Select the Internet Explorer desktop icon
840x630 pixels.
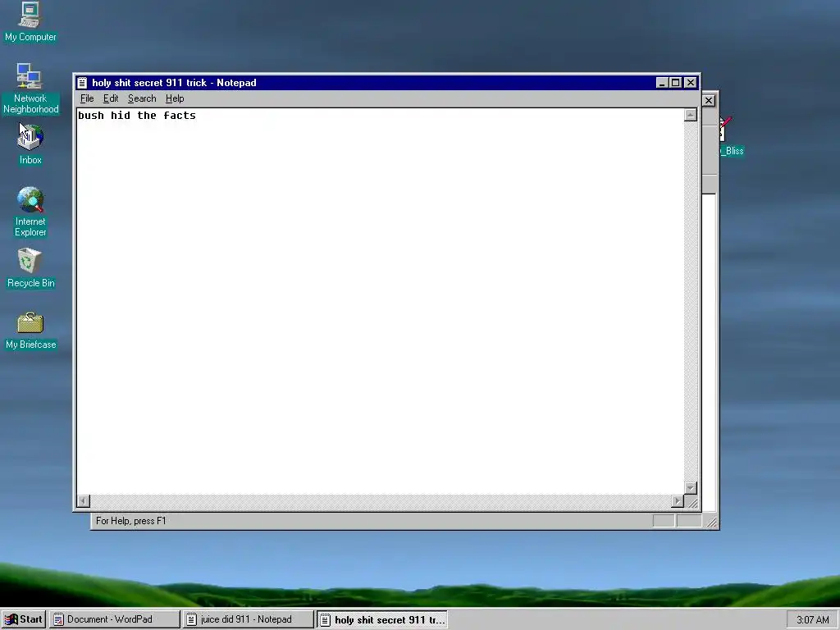click(x=30, y=212)
